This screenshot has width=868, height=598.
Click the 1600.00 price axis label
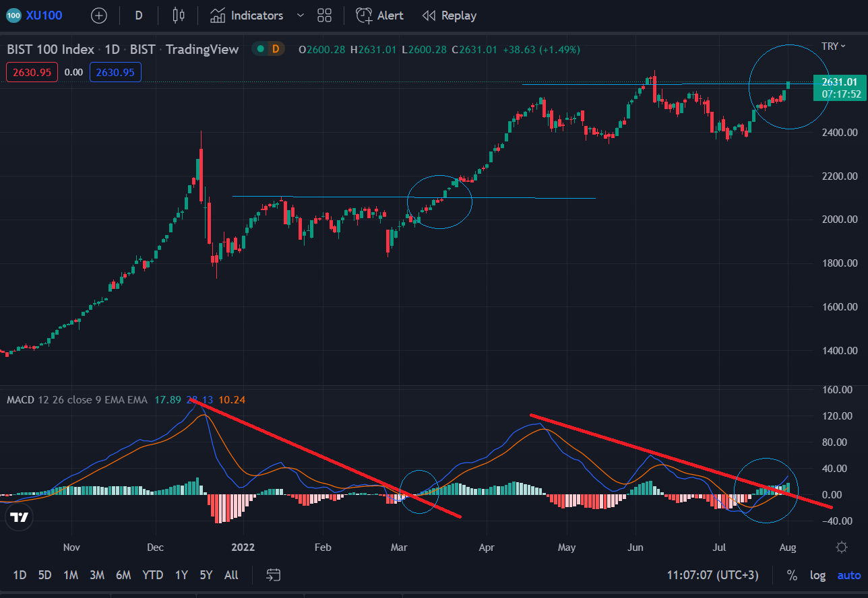pos(838,307)
